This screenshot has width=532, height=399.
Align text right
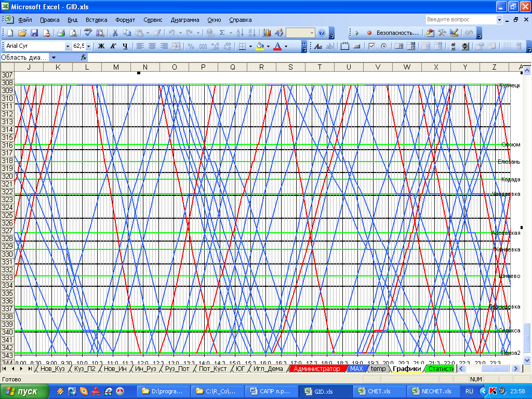click(164, 46)
